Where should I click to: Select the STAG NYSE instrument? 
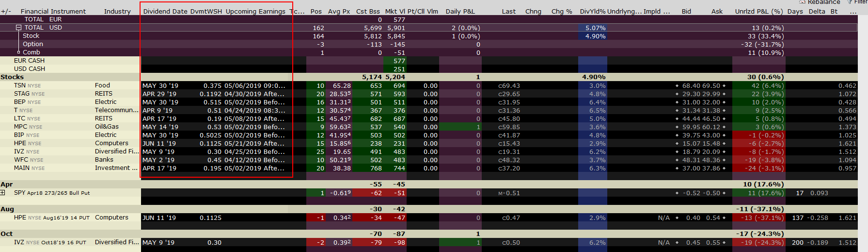pyautogui.click(x=29, y=94)
